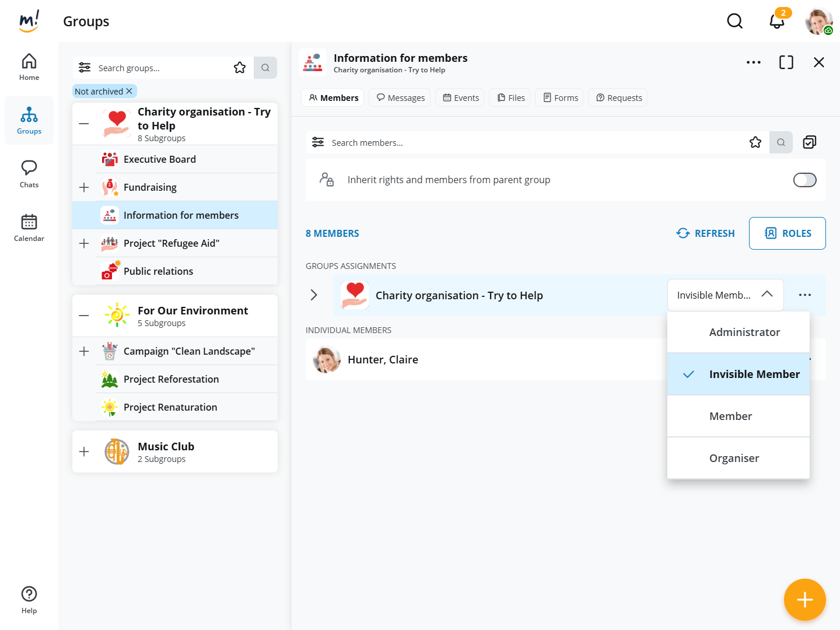Open Chats from the sidebar

point(29,174)
